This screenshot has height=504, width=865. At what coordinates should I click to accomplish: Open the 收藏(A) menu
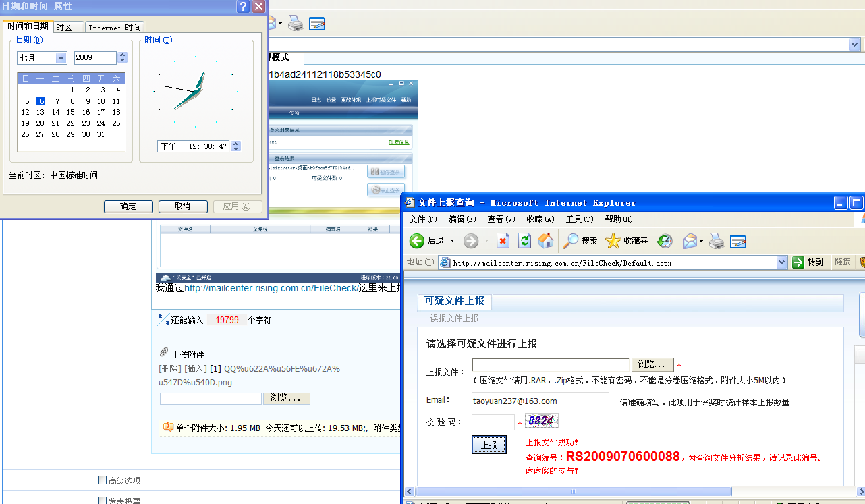point(540,219)
